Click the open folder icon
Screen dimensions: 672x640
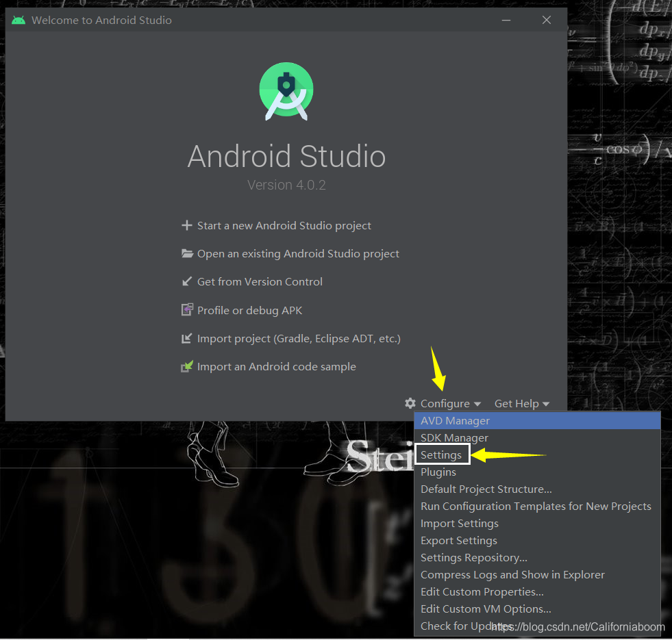pyautogui.click(x=187, y=253)
